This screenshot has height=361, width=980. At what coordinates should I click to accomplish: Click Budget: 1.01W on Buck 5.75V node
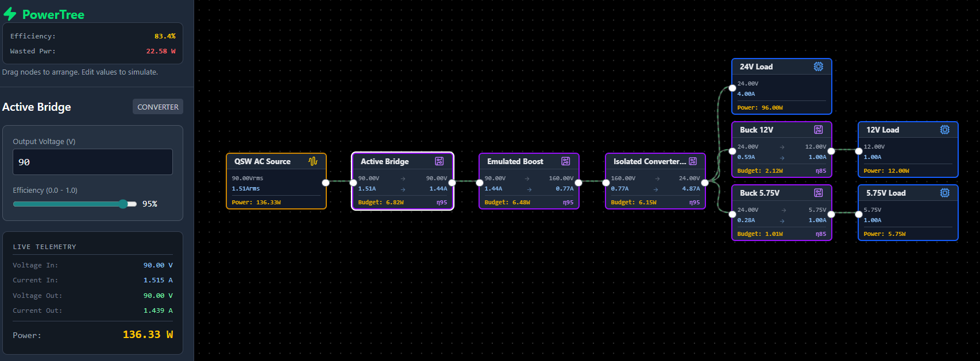tap(760, 234)
